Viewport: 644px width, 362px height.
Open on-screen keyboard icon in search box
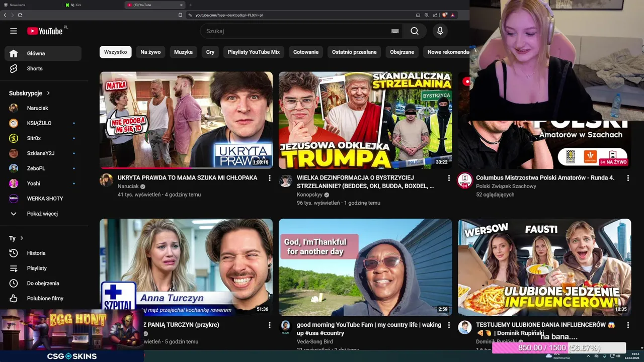(395, 31)
